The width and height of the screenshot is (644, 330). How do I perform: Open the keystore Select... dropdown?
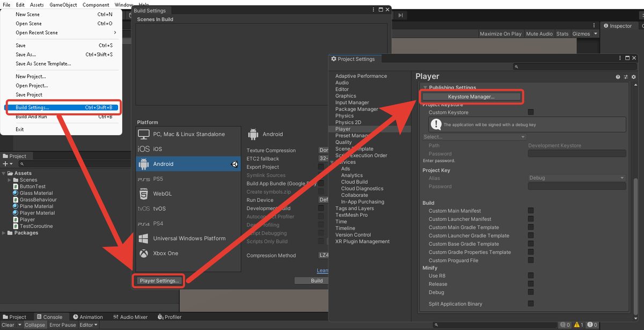coord(474,137)
